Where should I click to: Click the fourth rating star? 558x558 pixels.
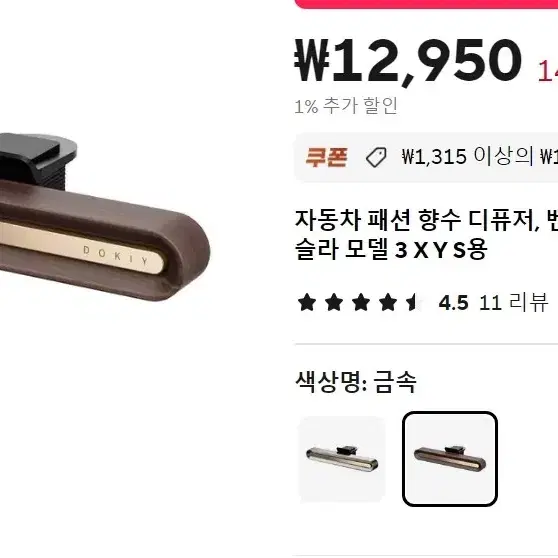388,303
